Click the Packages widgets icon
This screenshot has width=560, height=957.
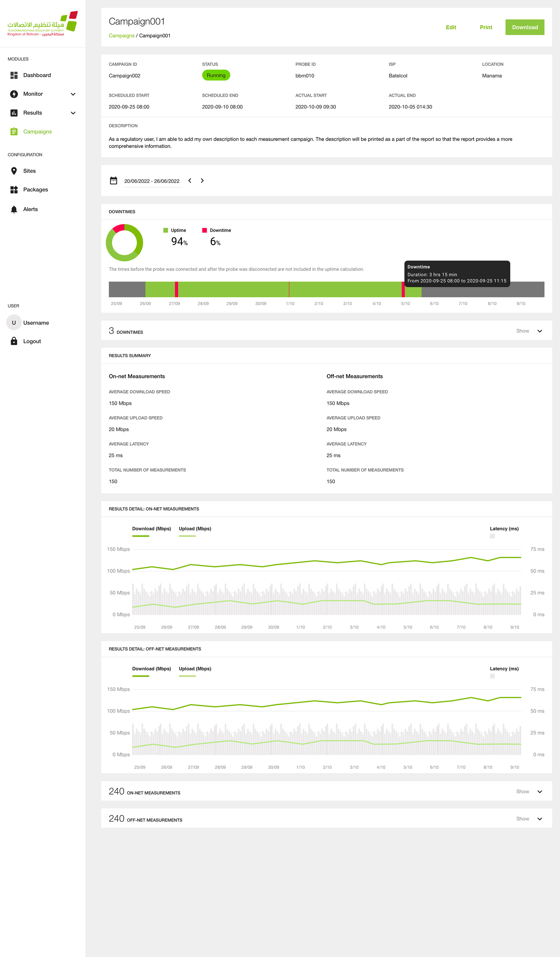[x=14, y=189]
